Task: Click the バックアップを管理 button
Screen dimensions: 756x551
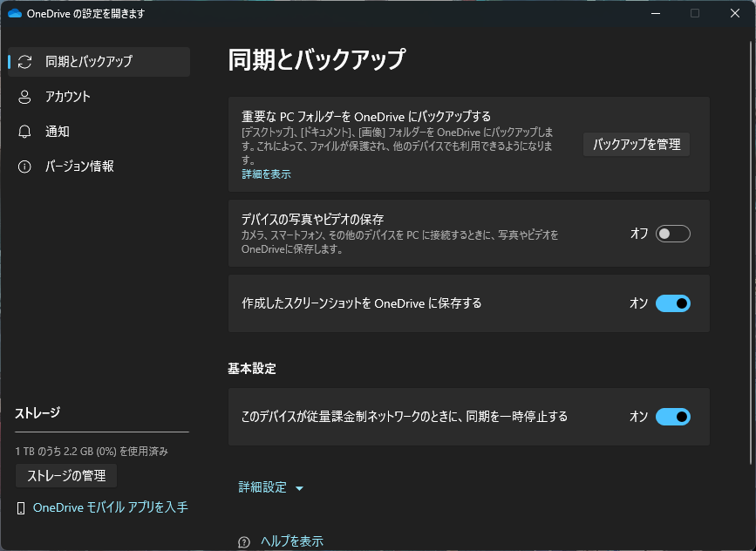Action: coord(637,144)
